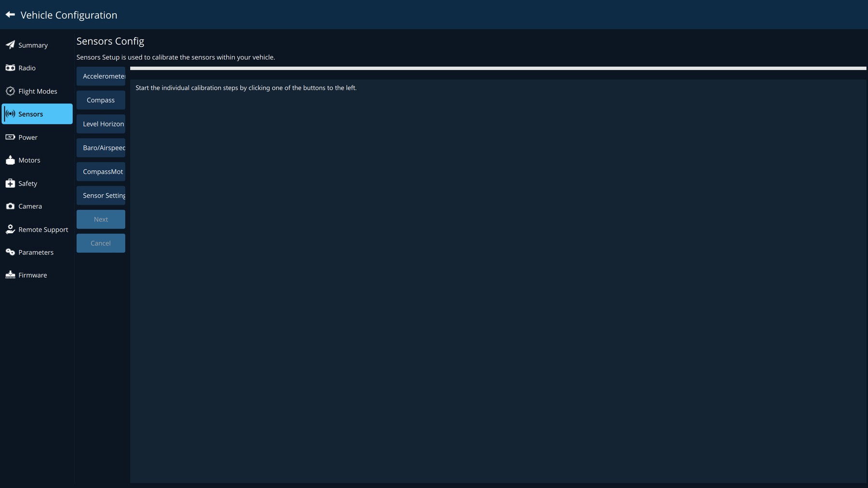Open the Safety settings label
The width and height of the screenshot is (868, 488).
[27, 184]
